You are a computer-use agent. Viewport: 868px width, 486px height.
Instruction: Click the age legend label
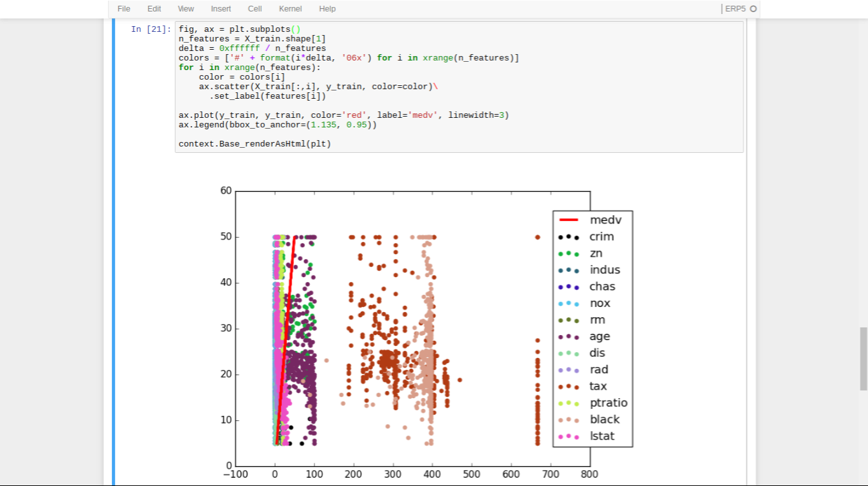click(x=599, y=337)
